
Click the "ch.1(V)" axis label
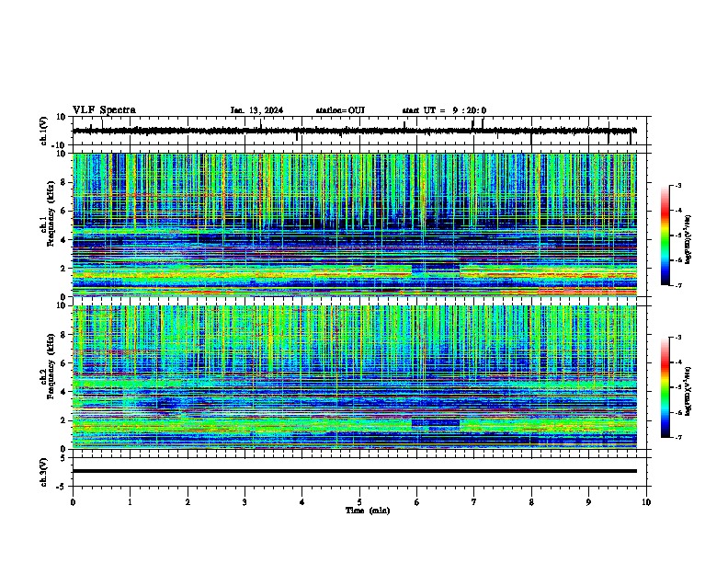(44, 131)
